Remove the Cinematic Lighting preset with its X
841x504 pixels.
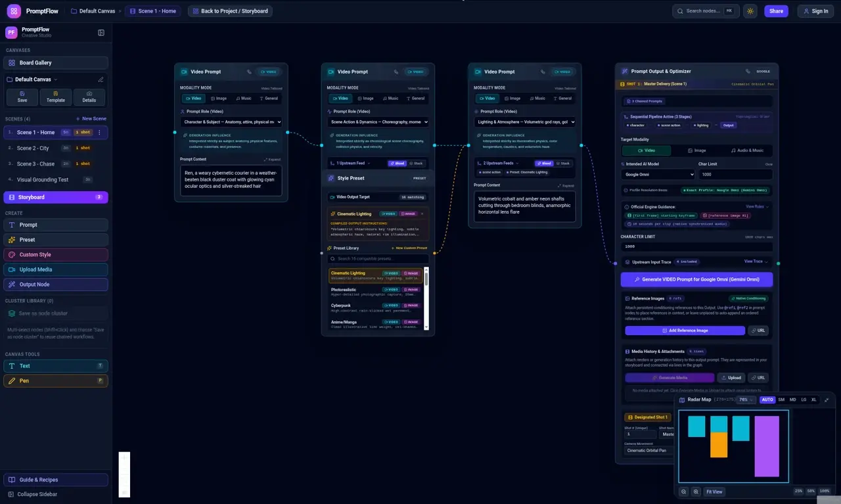tap(422, 214)
